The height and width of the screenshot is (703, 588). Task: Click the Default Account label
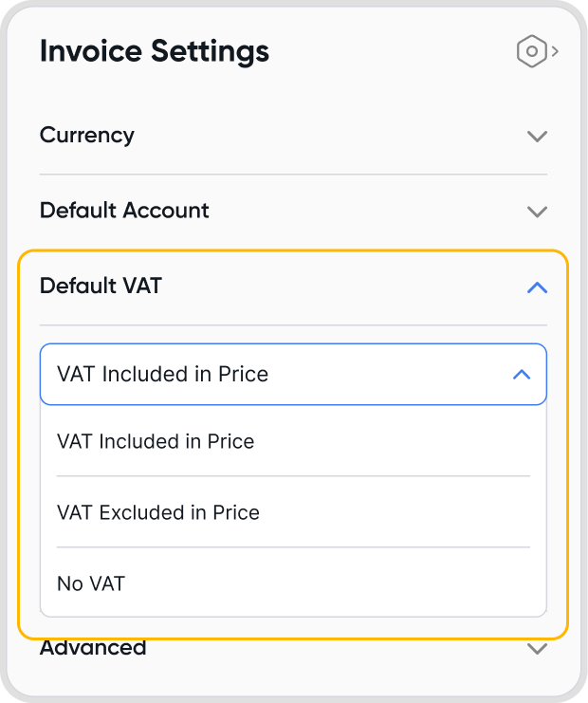[x=124, y=210]
